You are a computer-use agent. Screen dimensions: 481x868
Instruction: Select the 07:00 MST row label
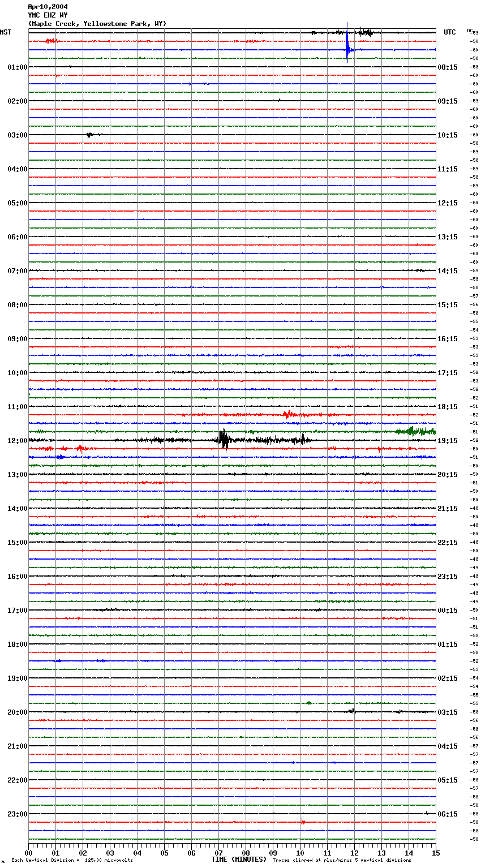coord(17,270)
